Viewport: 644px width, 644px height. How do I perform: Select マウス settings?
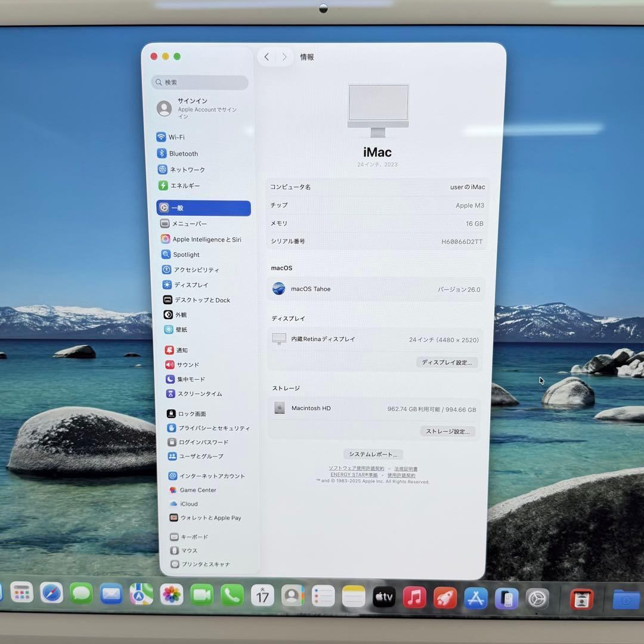[184, 550]
